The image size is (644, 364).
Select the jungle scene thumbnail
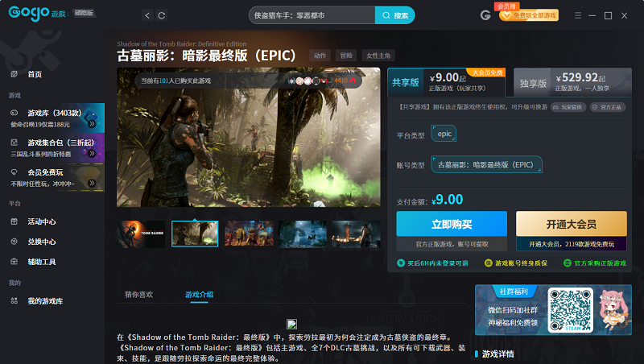[x=195, y=234]
